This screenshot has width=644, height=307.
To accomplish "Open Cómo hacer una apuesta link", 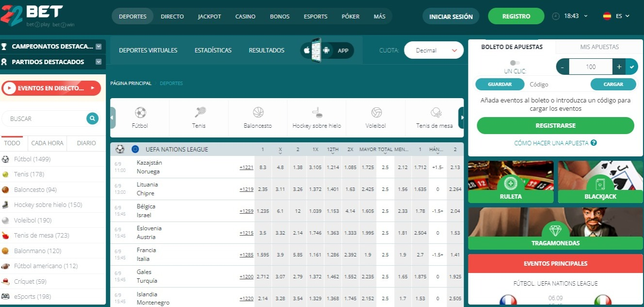I will (x=551, y=143).
